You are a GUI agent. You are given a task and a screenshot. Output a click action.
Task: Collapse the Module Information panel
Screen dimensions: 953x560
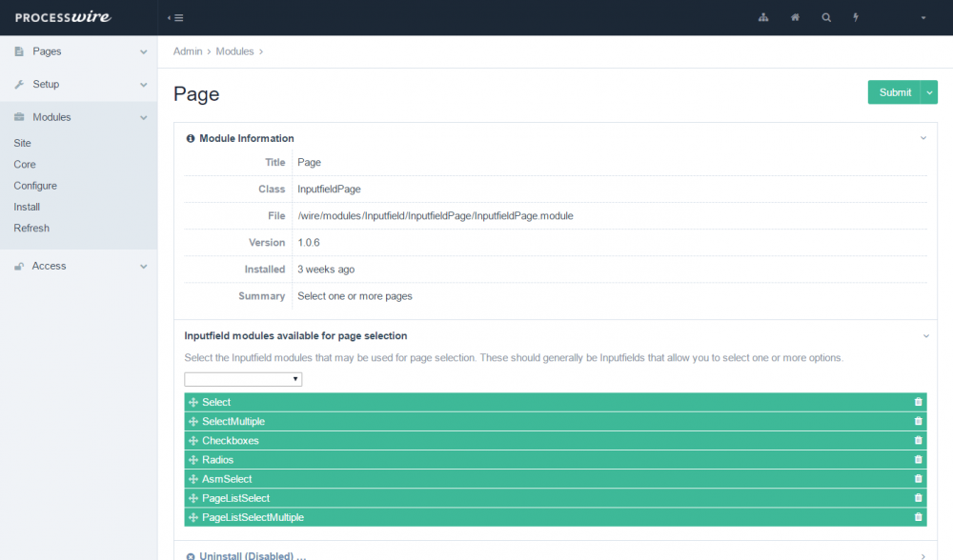[923, 138]
